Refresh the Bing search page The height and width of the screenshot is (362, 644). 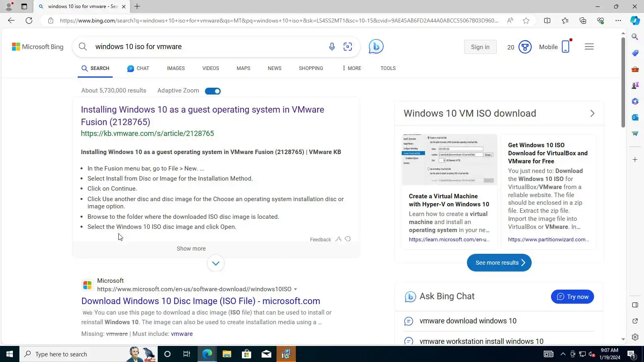(29, 21)
